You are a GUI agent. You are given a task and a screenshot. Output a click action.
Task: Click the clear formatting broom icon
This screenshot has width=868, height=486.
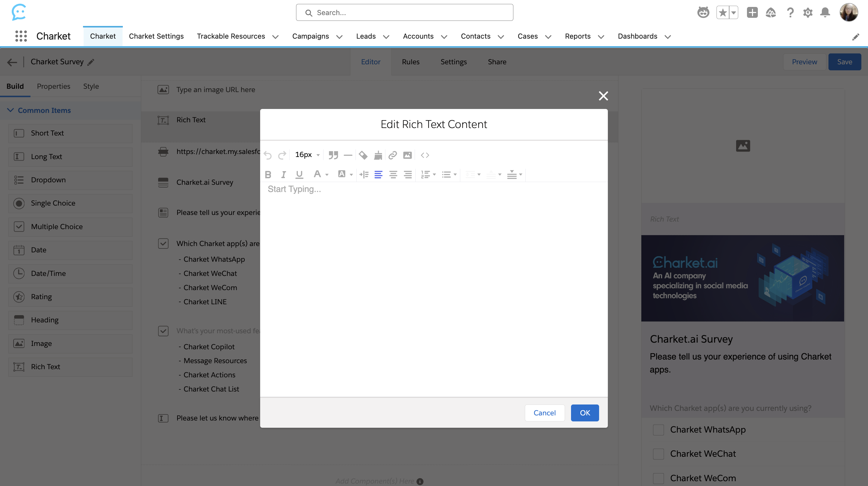pyautogui.click(x=378, y=155)
